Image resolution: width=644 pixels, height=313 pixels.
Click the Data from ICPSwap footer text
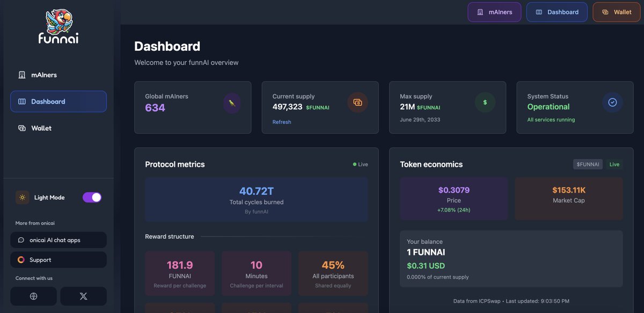(511, 301)
